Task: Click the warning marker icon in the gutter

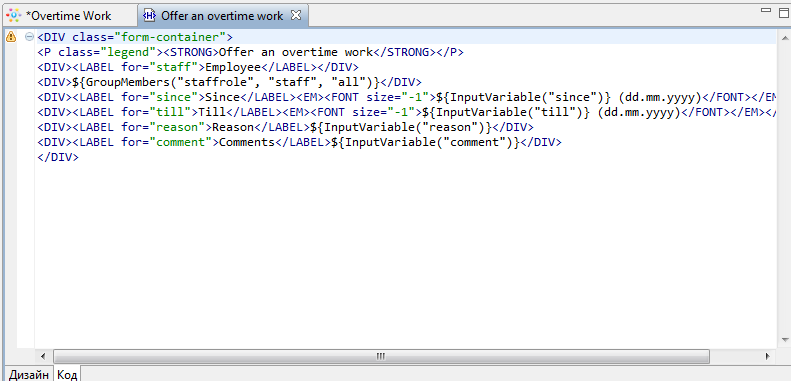Action: coord(11,37)
